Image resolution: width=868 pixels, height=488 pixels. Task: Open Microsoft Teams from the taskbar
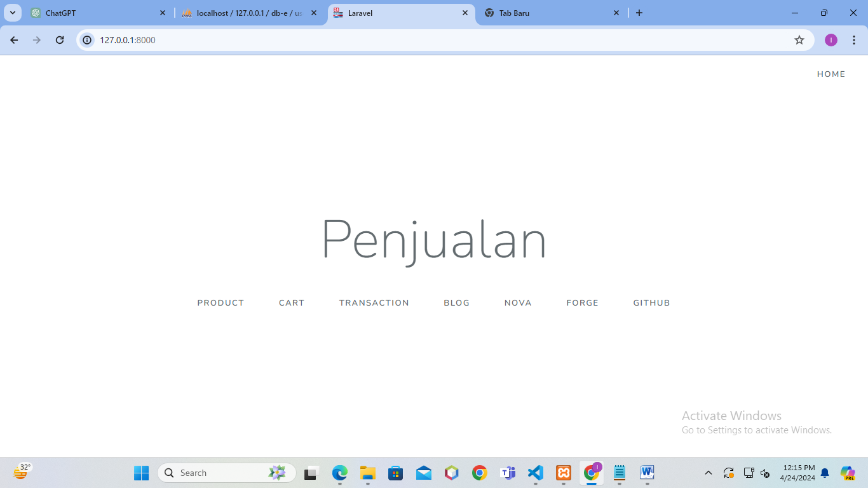pos(508,473)
